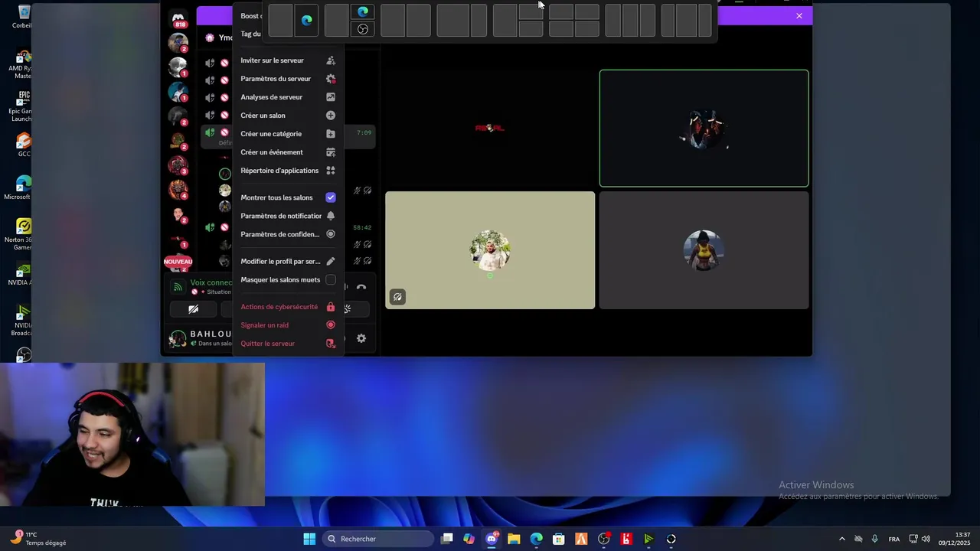Open Actions de cybersécurité

pyautogui.click(x=288, y=307)
